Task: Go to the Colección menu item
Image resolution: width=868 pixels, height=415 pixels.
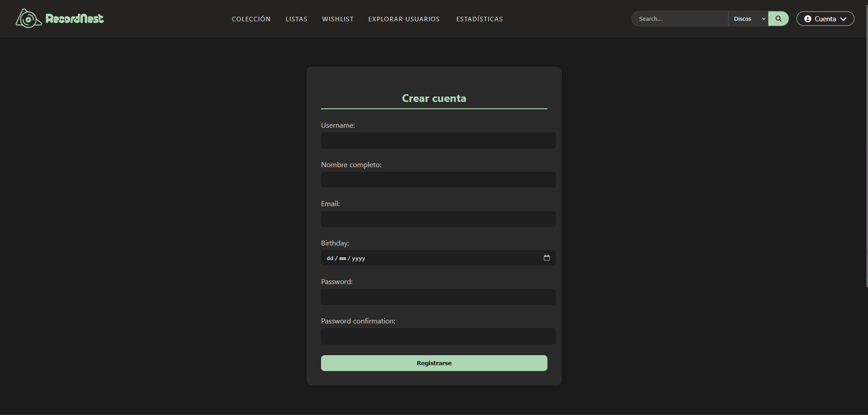Action: (251, 19)
